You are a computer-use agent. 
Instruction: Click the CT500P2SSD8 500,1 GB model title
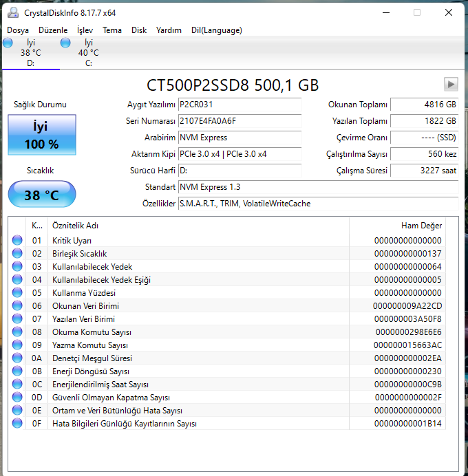pyautogui.click(x=233, y=85)
